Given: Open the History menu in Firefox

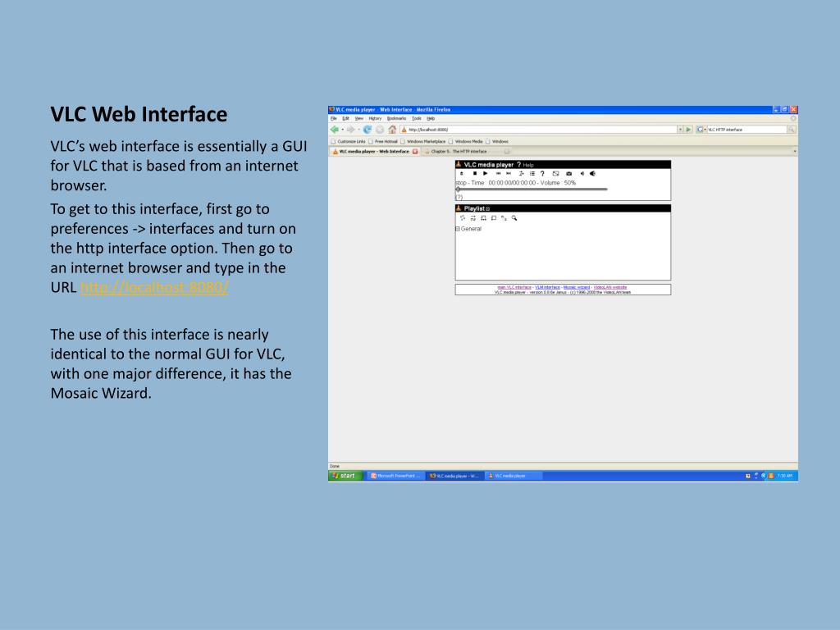Looking at the screenshot, I should click(x=375, y=118).
